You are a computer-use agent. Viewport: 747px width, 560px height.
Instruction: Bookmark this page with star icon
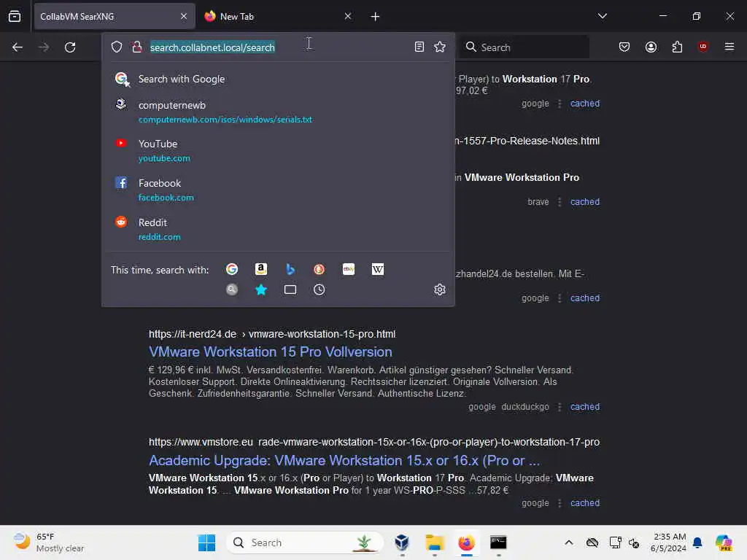point(440,47)
